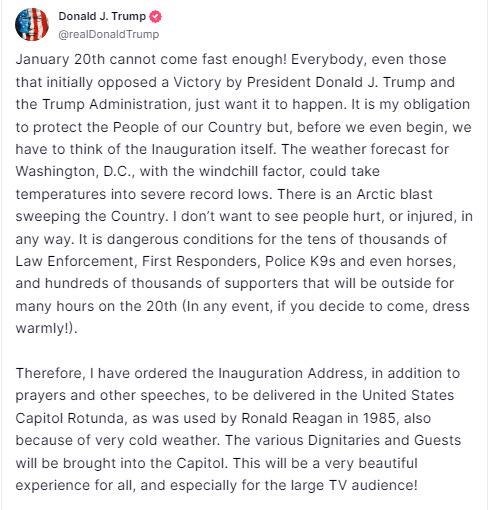Click the paragraph beginning with "Therefore"
Viewport: 493px width, 510px height.
[238, 429]
